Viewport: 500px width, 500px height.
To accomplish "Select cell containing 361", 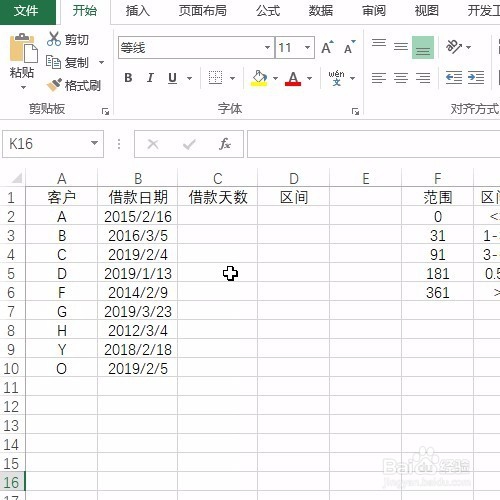I will click(x=438, y=293).
